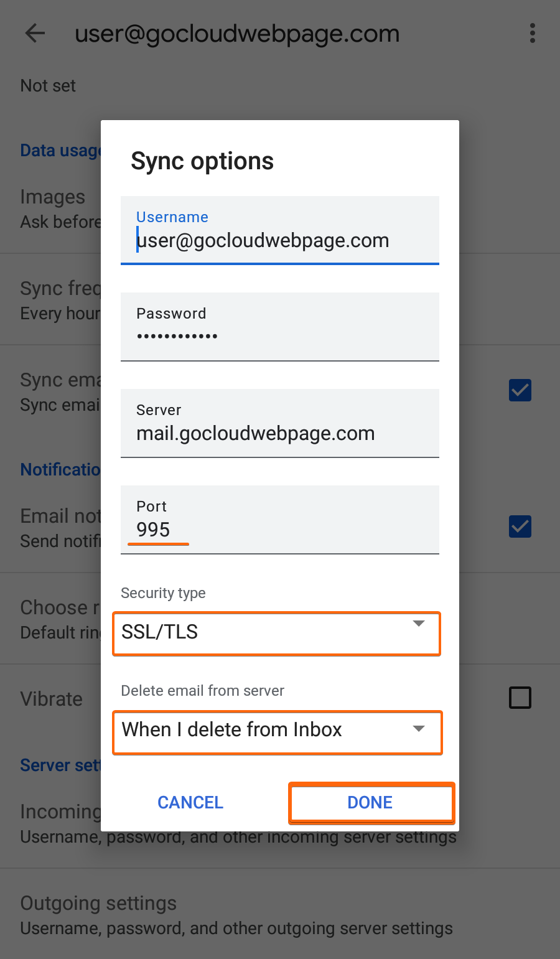Click the Data usage section header
560x959 pixels.
coord(60,151)
